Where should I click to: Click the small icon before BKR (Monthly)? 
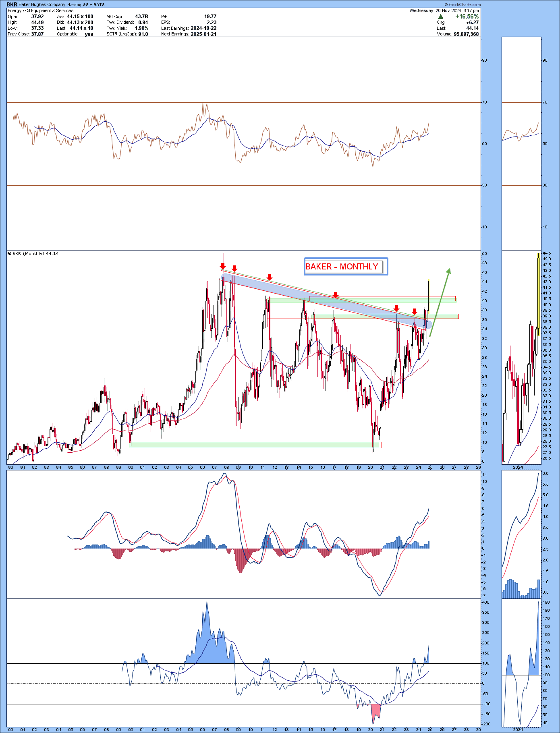click(x=9, y=254)
